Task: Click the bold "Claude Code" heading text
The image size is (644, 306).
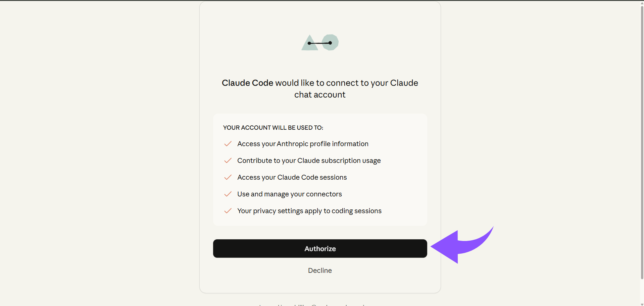Action: click(247, 83)
